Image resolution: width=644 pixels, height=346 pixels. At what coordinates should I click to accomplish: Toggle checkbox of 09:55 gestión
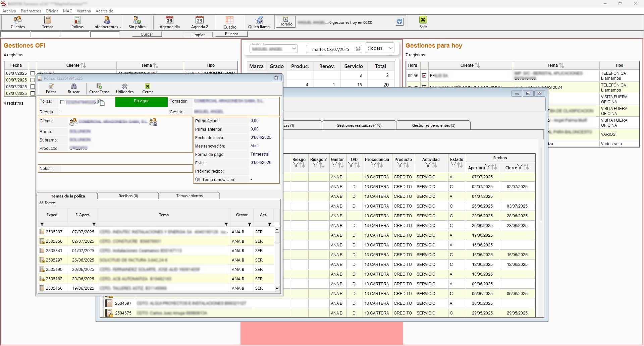coord(424,76)
